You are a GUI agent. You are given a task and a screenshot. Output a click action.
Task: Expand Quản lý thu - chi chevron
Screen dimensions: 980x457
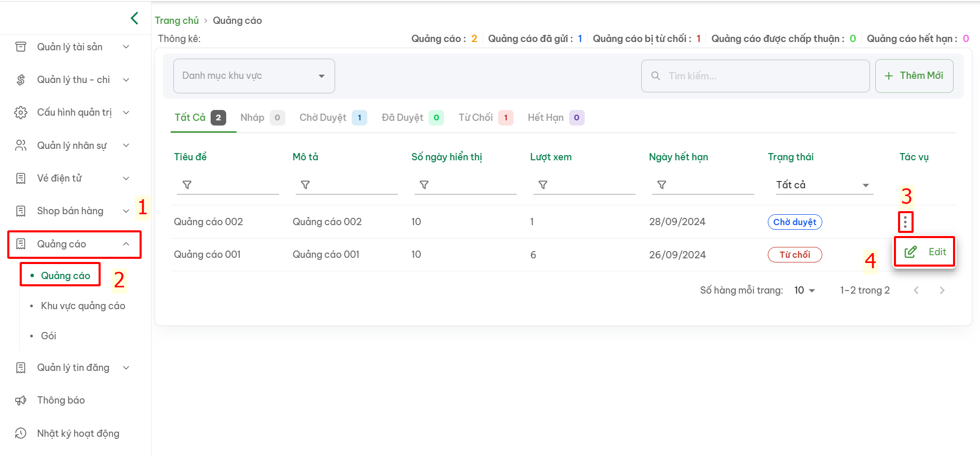pos(126,79)
